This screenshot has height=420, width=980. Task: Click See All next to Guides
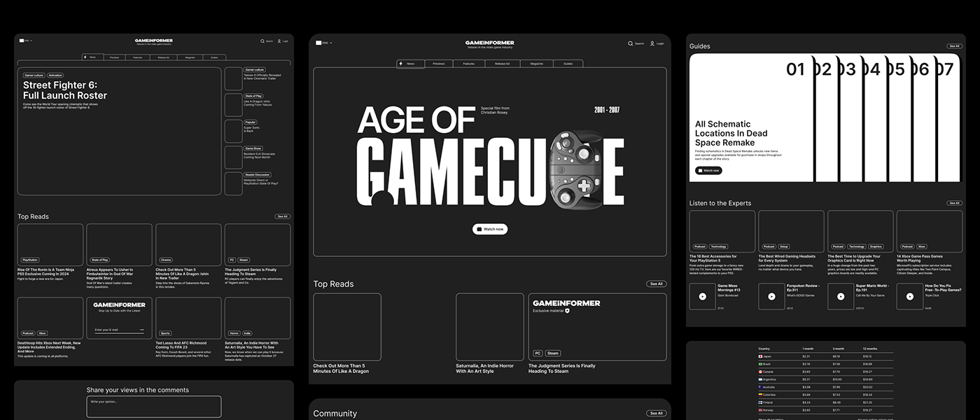(x=955, y=45)
